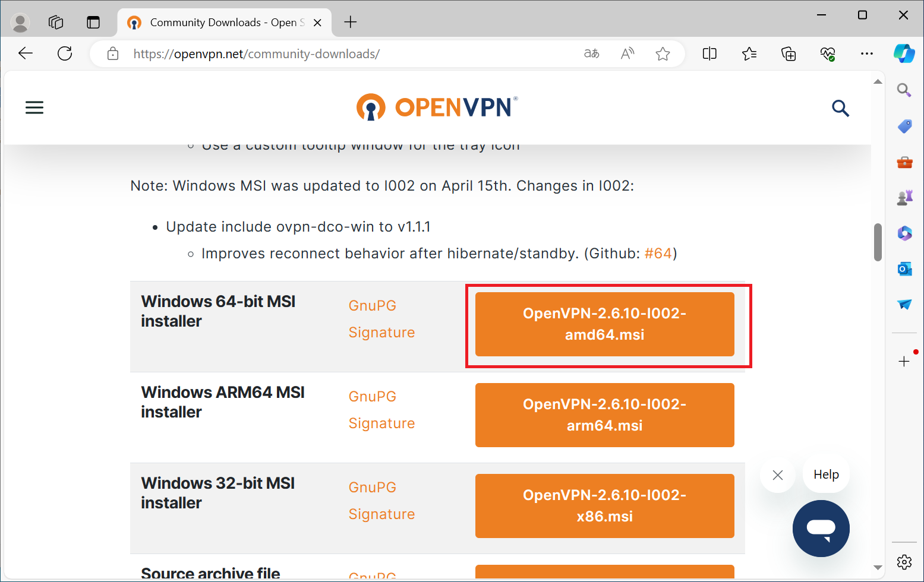Click the OpenVPN logo

tap(437, 107)
